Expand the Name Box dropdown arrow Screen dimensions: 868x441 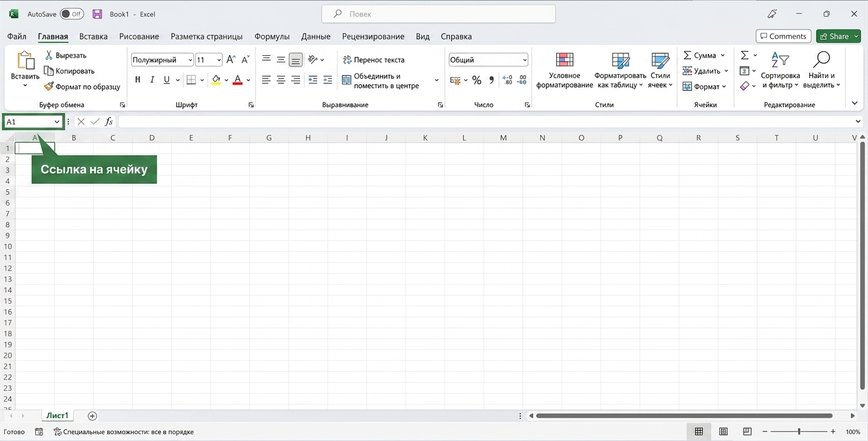(57, 122)
